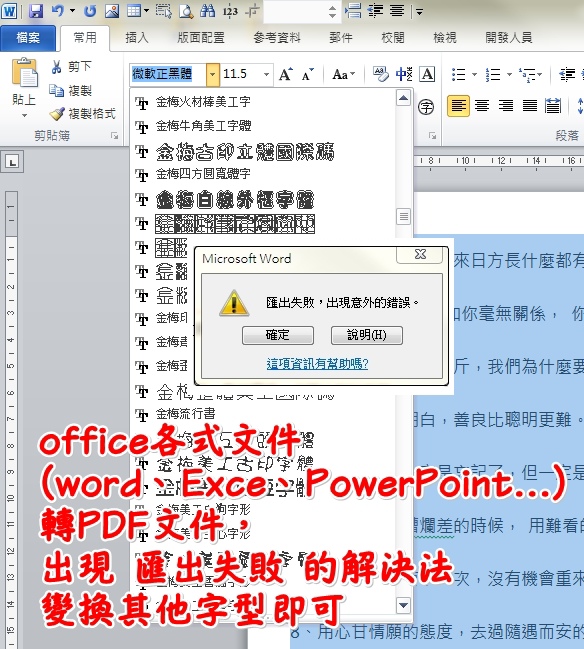
Task: Expand the Paste options arrow under 貼上
Action: [24, 115]
